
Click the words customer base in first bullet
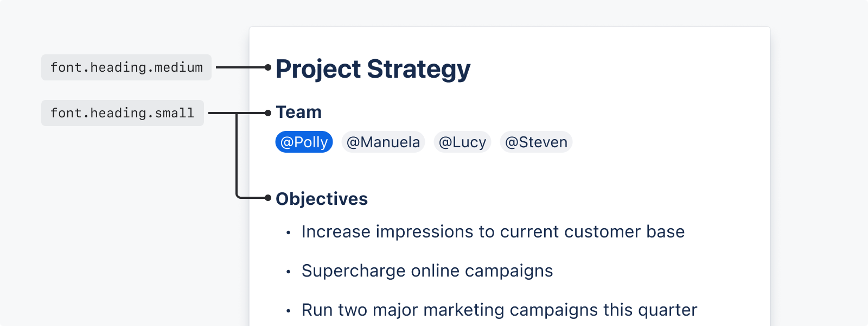coord(624,231)
